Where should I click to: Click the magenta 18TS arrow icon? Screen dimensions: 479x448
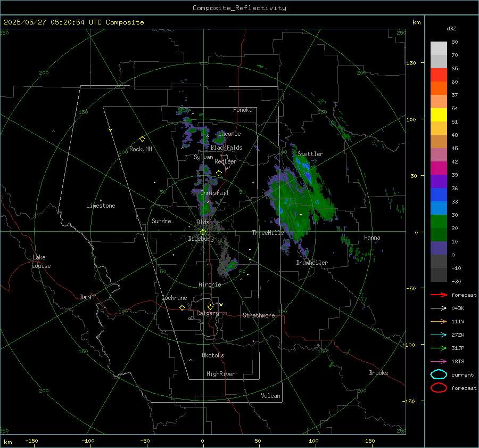click(x=439, y=362)
